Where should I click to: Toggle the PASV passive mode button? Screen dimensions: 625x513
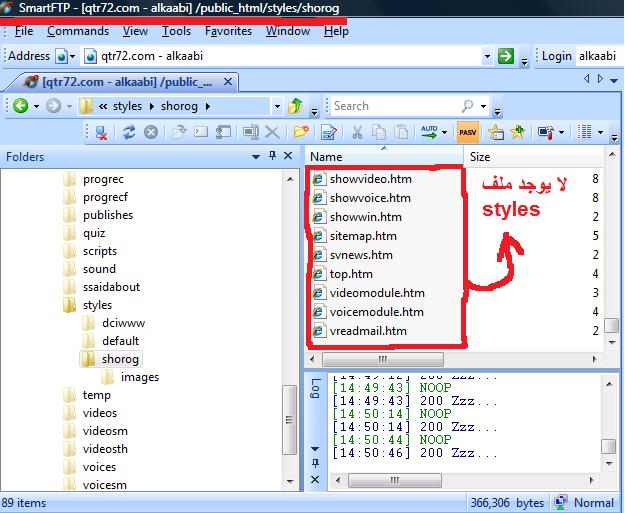[x=466, y=131]
